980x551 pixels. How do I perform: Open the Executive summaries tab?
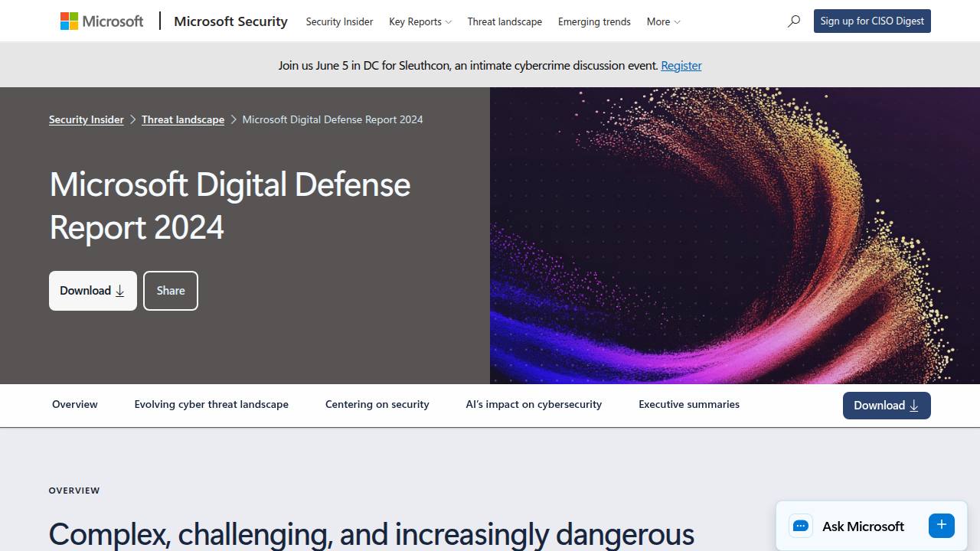pos(689,404)
